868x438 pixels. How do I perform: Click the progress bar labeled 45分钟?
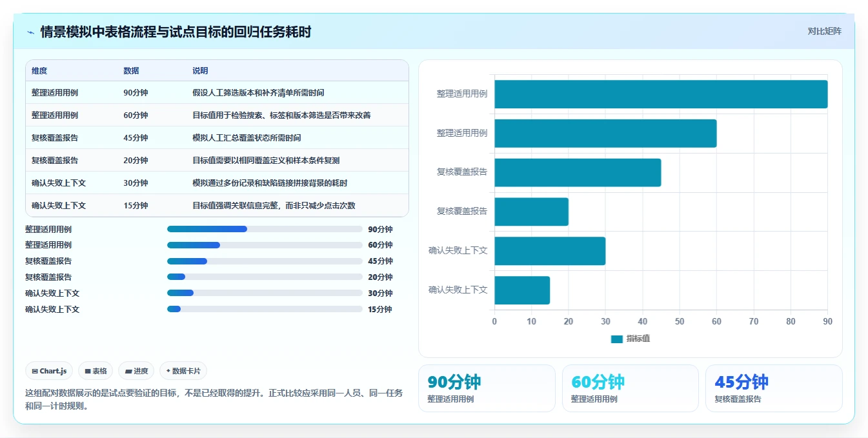(265, 261)
